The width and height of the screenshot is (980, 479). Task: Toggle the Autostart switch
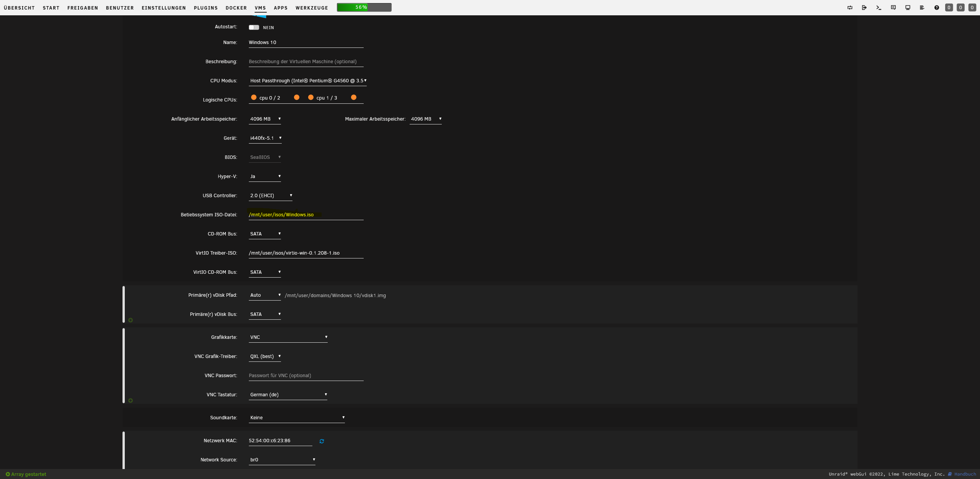254,27
